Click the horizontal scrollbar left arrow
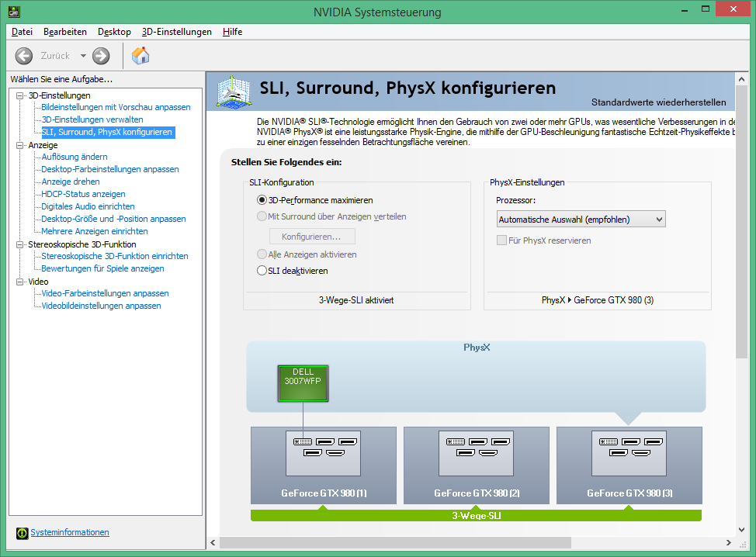756x557 pixels. pos(213,542)
